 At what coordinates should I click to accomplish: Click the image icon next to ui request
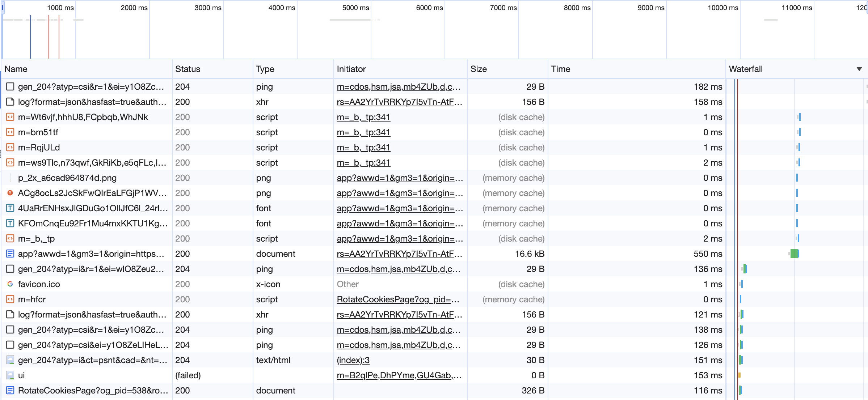click(10, 375)
